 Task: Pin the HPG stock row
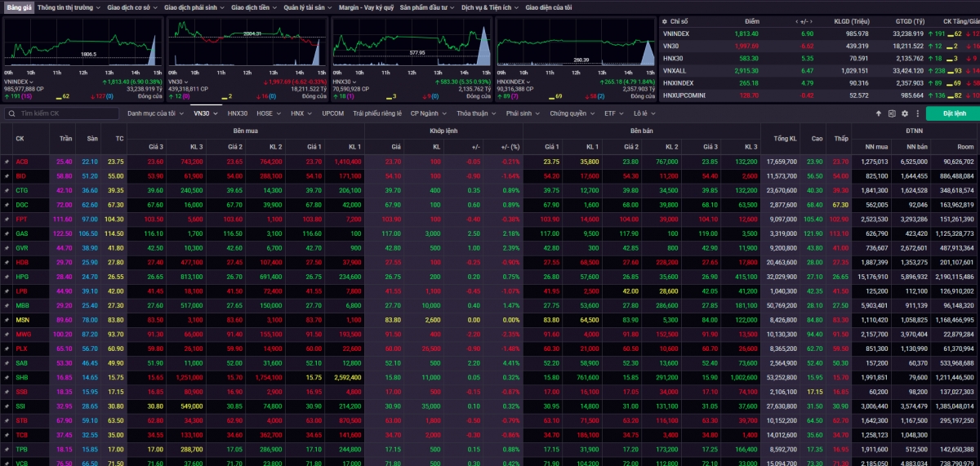pos(7,276)
